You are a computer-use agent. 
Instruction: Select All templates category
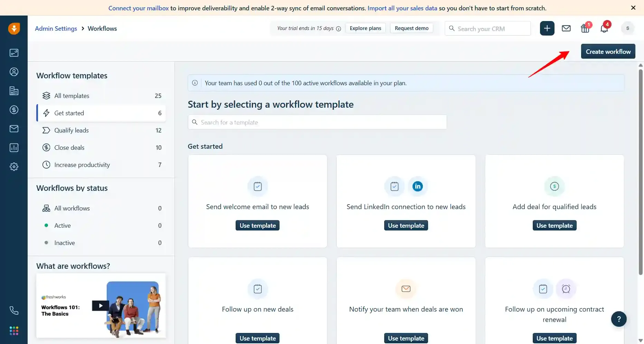pos(101,96)
